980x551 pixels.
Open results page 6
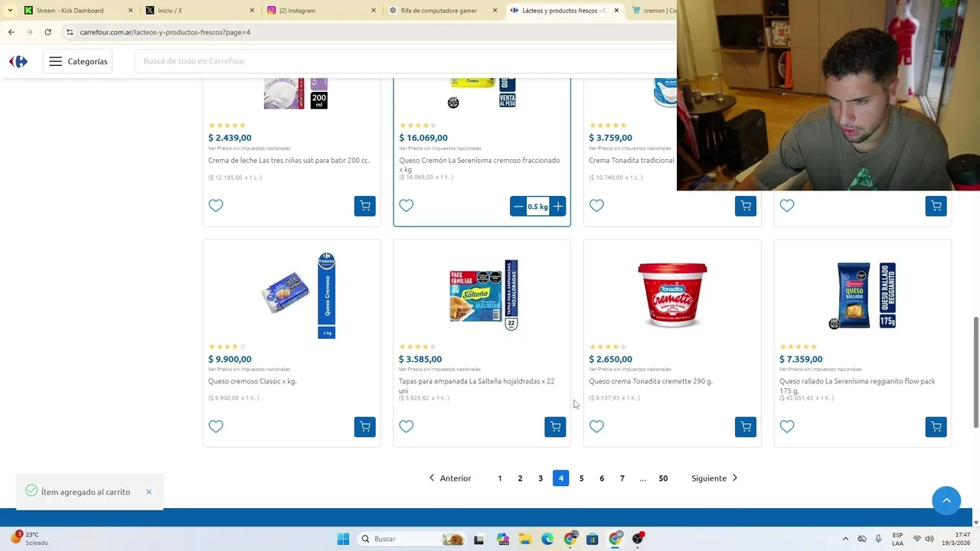[x=602, y=478]
